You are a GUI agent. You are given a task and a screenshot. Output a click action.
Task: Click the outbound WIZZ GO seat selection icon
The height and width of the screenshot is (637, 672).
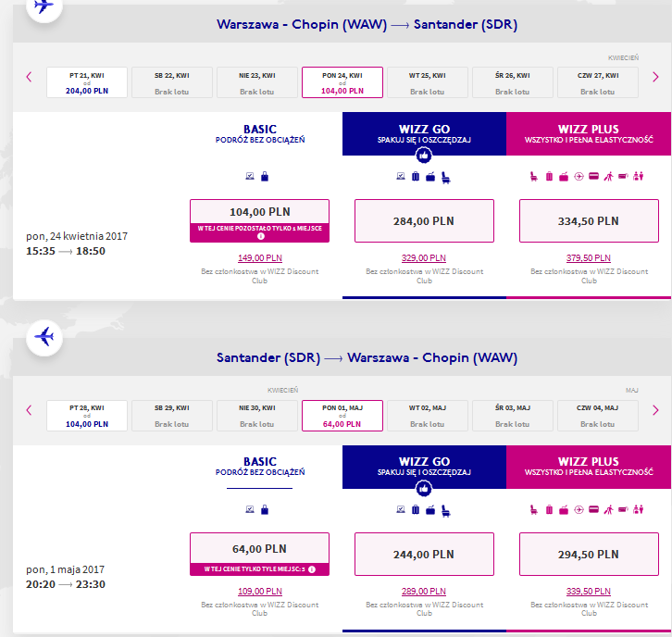[x=446, y=178]
